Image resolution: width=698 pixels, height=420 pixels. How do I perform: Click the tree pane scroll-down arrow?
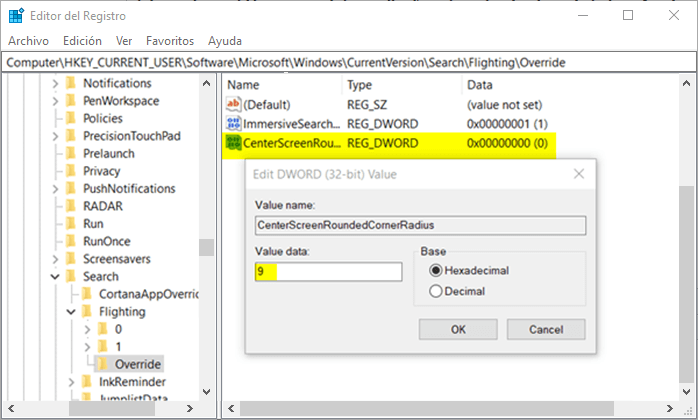[x=206, y=392]
